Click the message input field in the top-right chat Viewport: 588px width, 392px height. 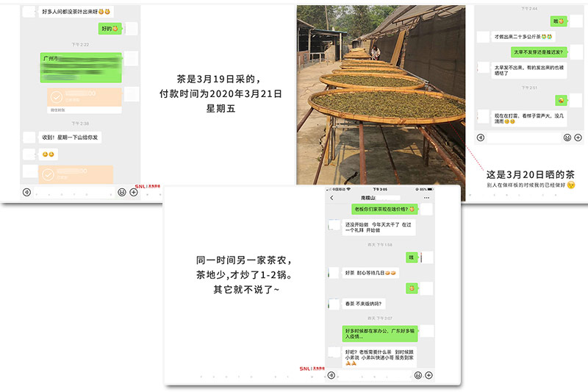point(524,138)
